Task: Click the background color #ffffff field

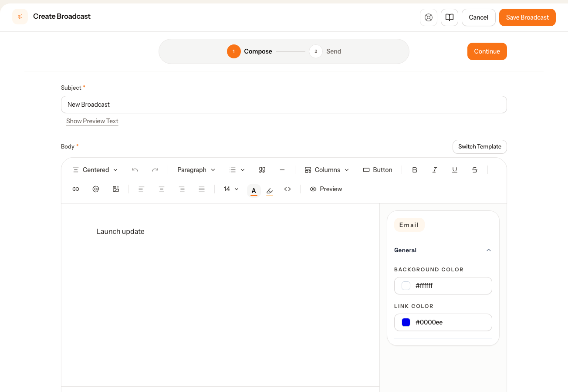Action: [443, 286]
